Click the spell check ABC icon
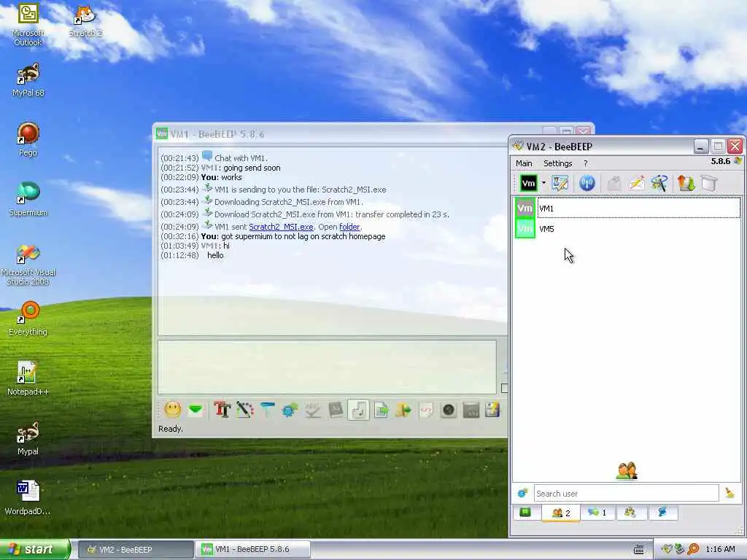Image resolution: width=747 pixels, height=560 pixels. tap(312, 410)
